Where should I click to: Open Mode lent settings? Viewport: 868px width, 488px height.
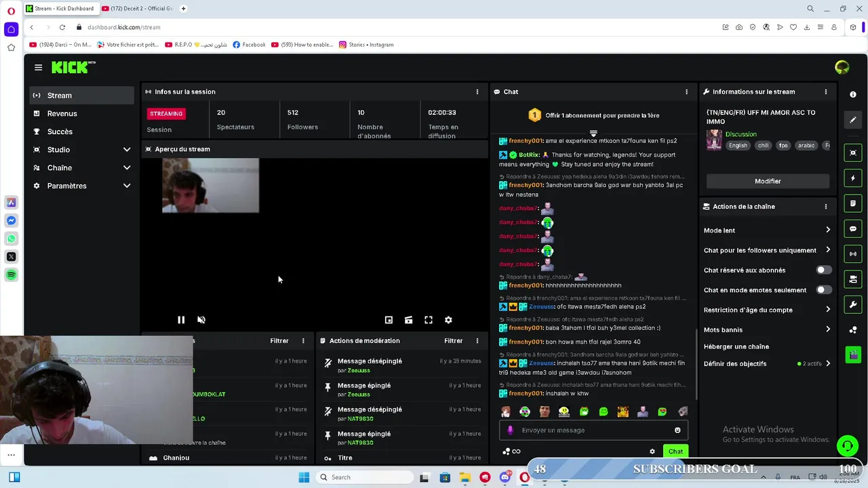(767, 230)
